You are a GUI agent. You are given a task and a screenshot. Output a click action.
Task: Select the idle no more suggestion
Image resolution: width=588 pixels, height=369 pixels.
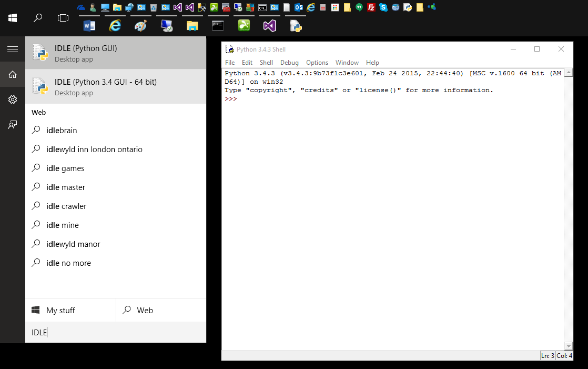(x=116, y=263)
